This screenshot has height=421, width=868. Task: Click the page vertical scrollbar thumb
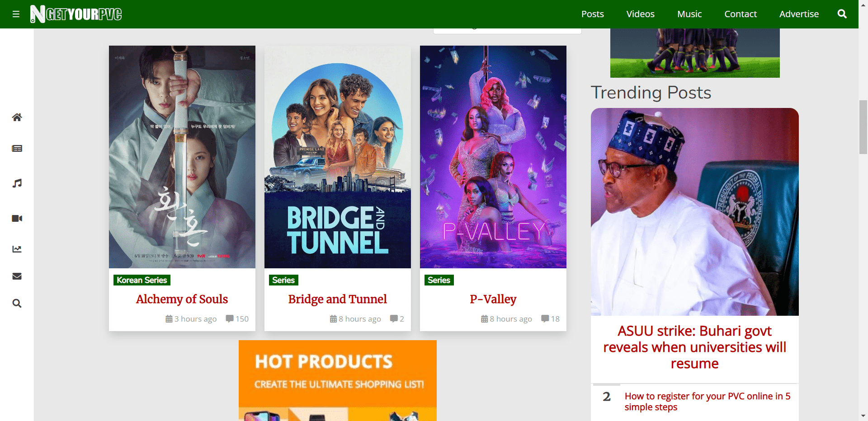click(x=863, y=127)
